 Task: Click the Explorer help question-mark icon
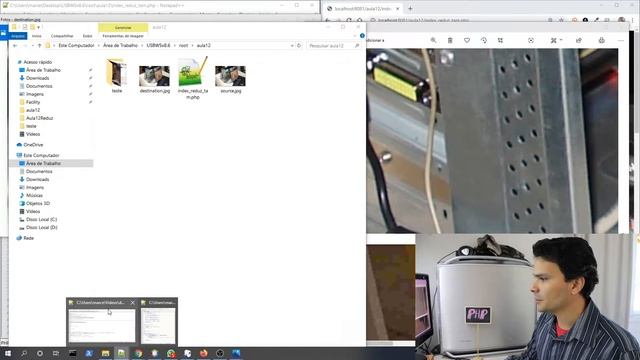[362, 36]
